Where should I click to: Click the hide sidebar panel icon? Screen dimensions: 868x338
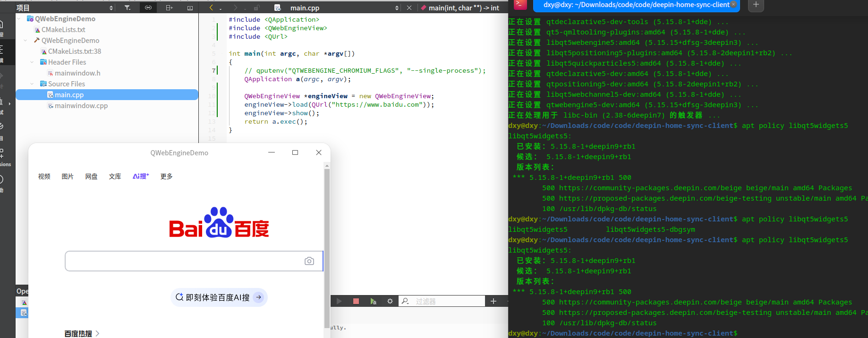point(190,8)
